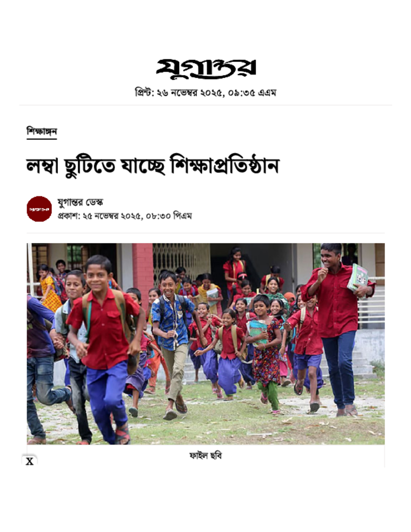Click the যুগান্তর newspaper logo at top
Viewport: 411px width, 532px height.
(206, 68)
